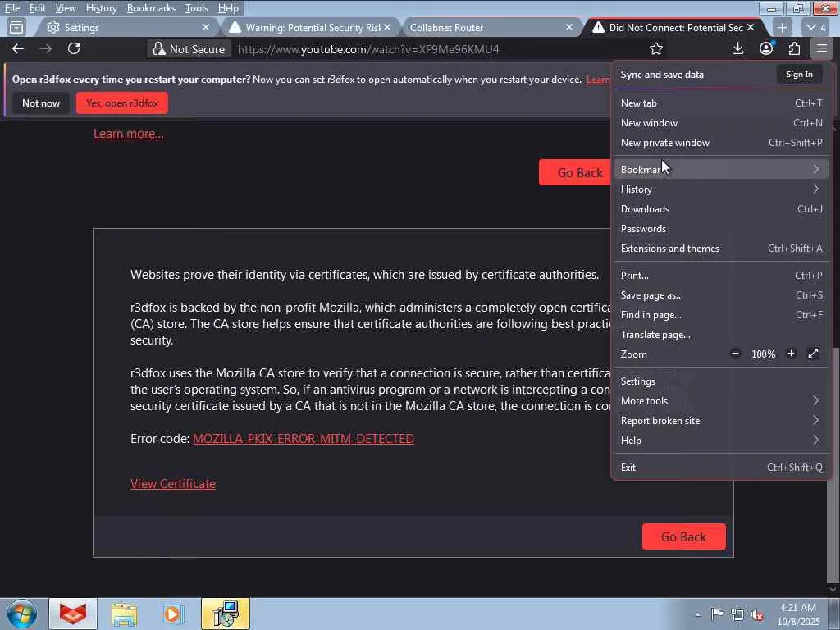The image size is (840, 630).
Task: Expand the Report broken site submenu
Action: pos(721,421)
